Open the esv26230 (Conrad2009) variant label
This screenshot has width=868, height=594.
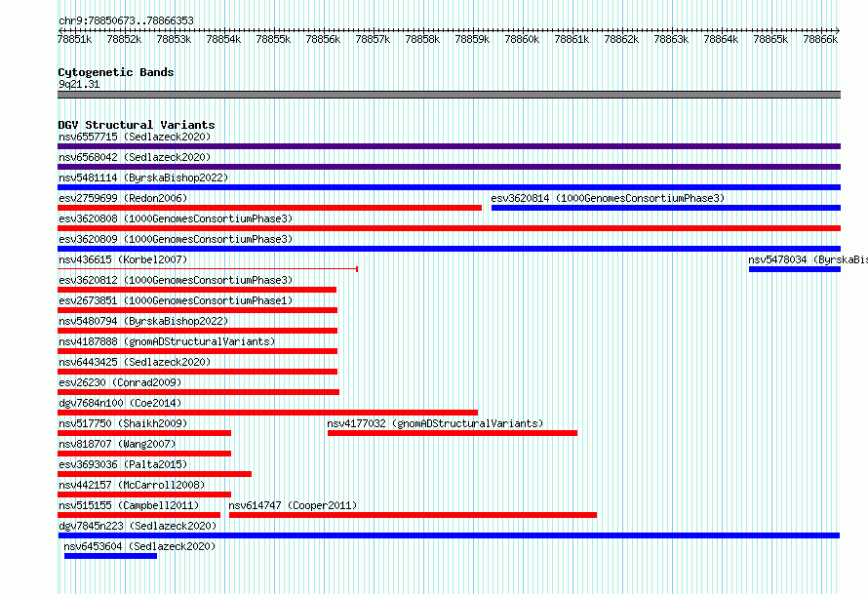[120, 382]
